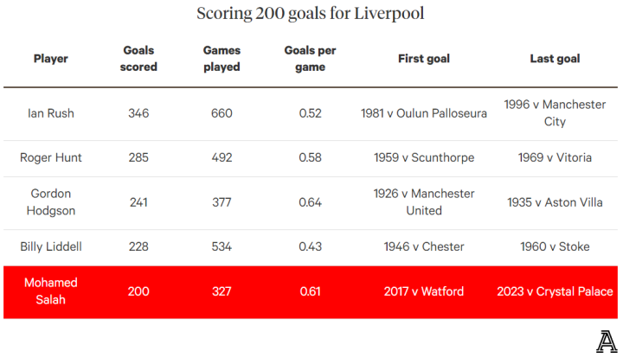Select the Player column header

[x=51, y=59]
